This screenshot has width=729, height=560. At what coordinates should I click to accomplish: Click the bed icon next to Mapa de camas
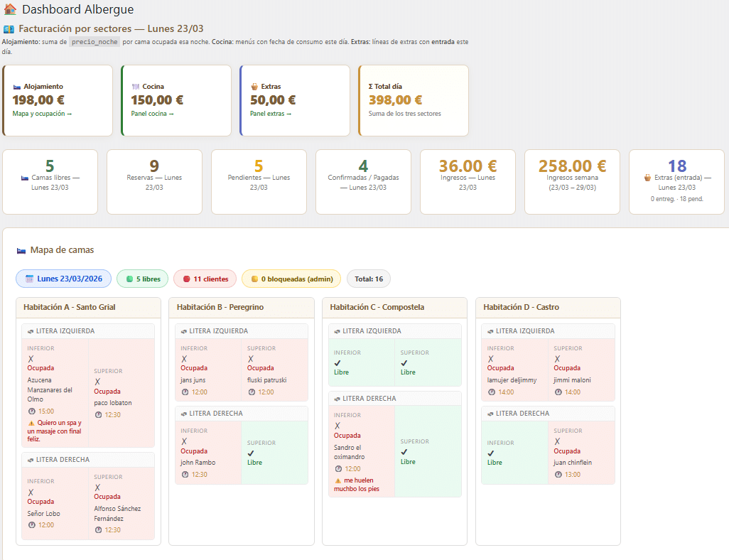coord(21,250)
